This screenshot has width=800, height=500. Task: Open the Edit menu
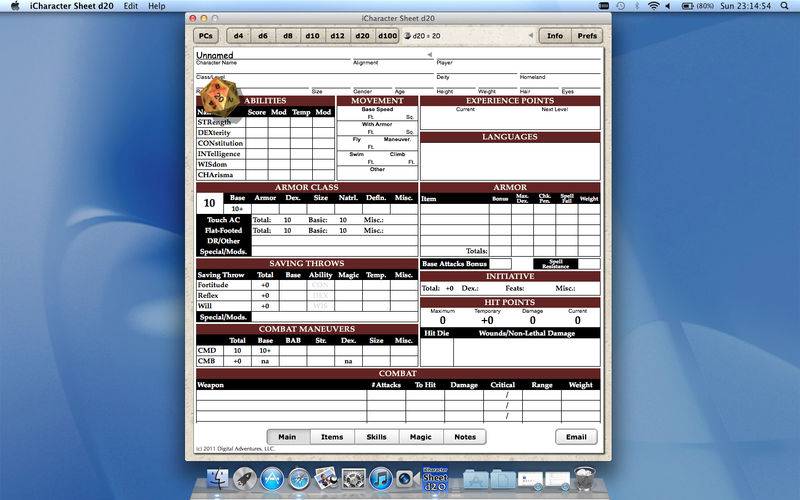tap(131, 6)
